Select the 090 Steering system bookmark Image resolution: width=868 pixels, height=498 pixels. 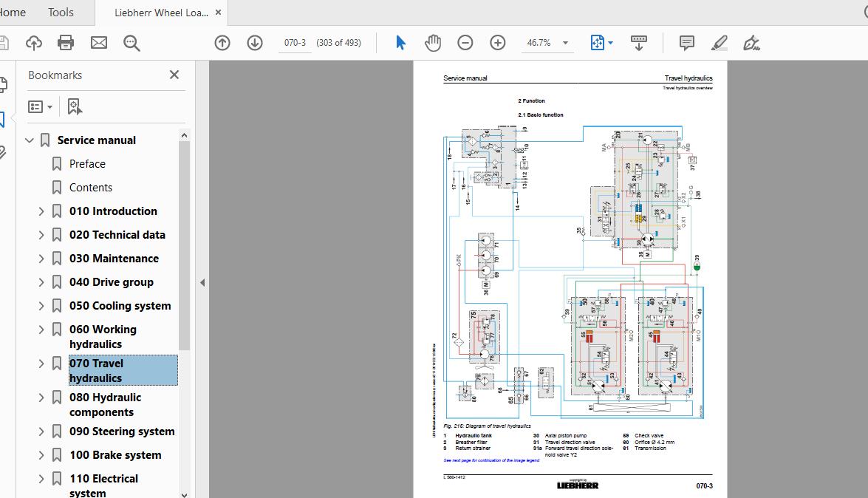tap(122, 431)
